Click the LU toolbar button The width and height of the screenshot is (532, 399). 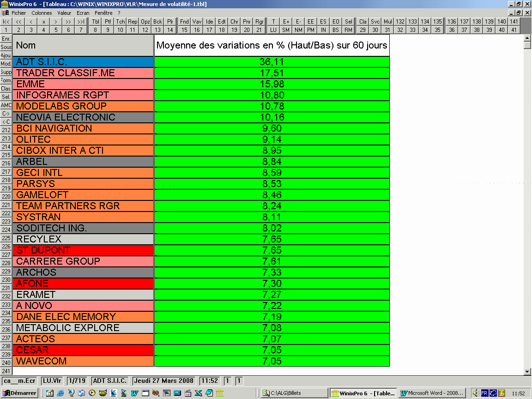tap(273, 30)
